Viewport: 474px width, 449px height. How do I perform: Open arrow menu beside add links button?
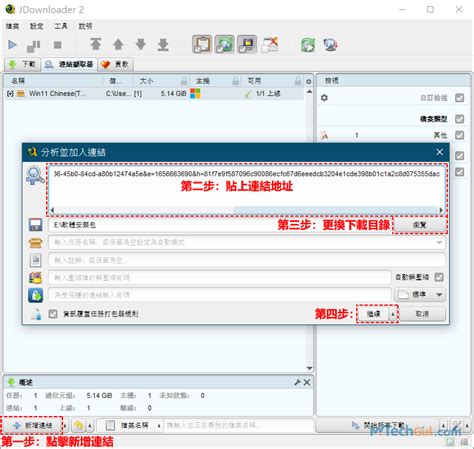pyautogui.click(x=65, y=425)
